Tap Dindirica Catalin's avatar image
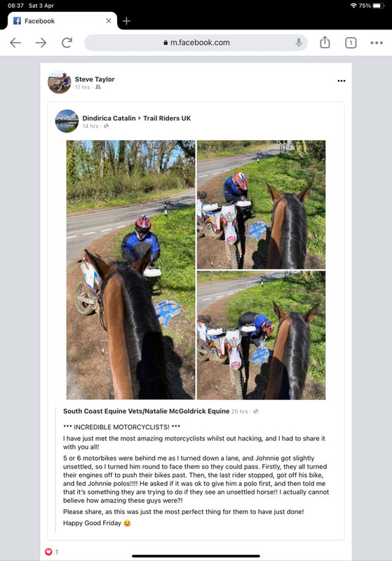The height and width of the screenshot is (561, 392). (67, 121)
